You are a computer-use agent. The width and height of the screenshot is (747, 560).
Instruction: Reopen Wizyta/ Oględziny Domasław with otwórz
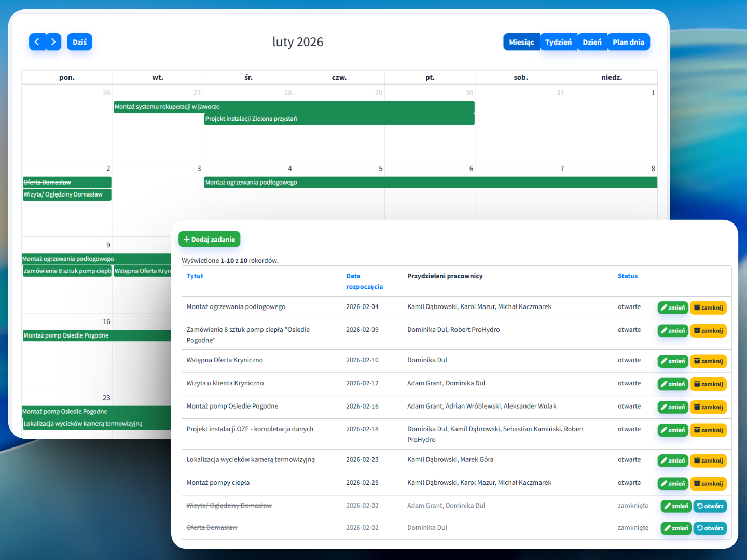point(710,506)
